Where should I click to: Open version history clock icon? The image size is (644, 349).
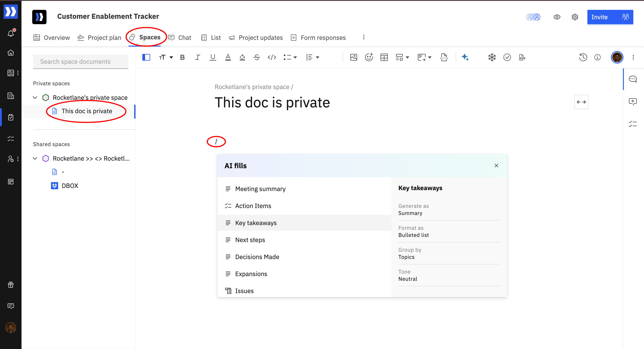pos(583,57)
